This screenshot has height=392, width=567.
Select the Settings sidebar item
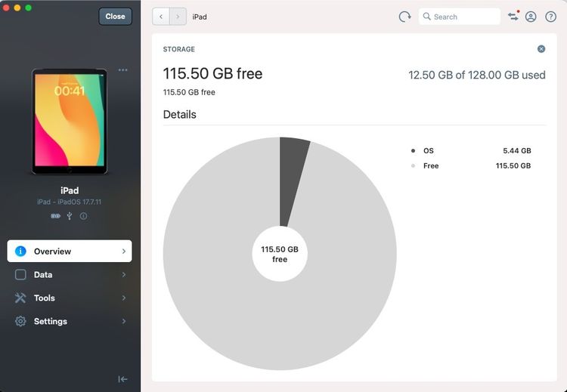(70, 321)
